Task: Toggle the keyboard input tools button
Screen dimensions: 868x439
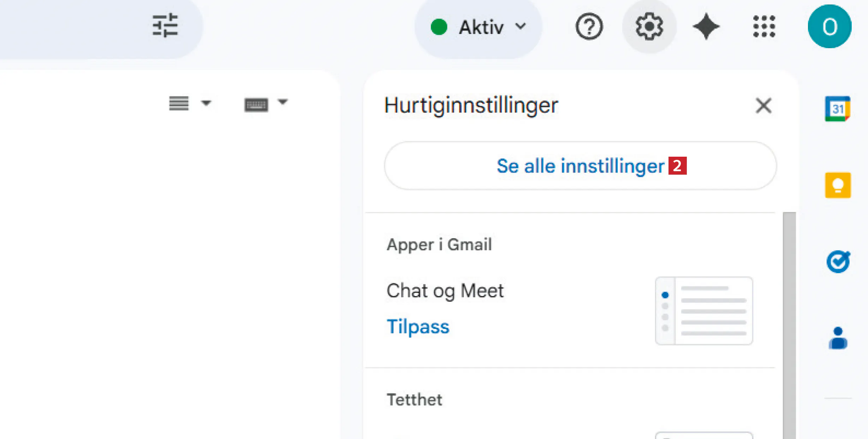Action: tap(256, 105)
